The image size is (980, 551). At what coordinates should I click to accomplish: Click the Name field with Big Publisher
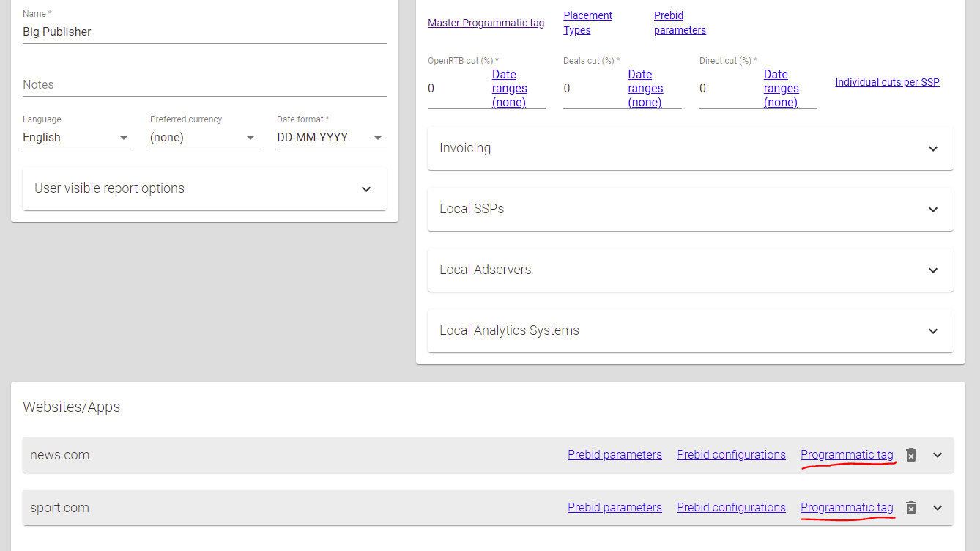pyautogui.click(x=204, y=32)
